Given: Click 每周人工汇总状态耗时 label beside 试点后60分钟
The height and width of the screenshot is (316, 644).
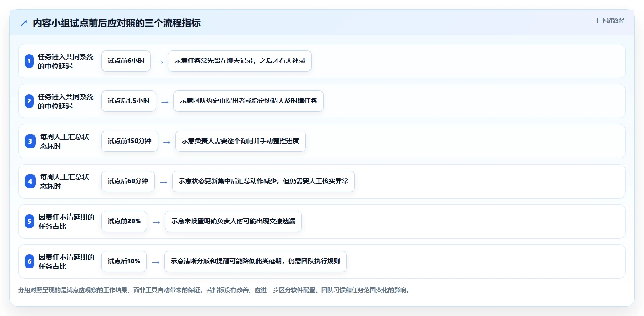Looking at the screenshot, I should [64, 181].
